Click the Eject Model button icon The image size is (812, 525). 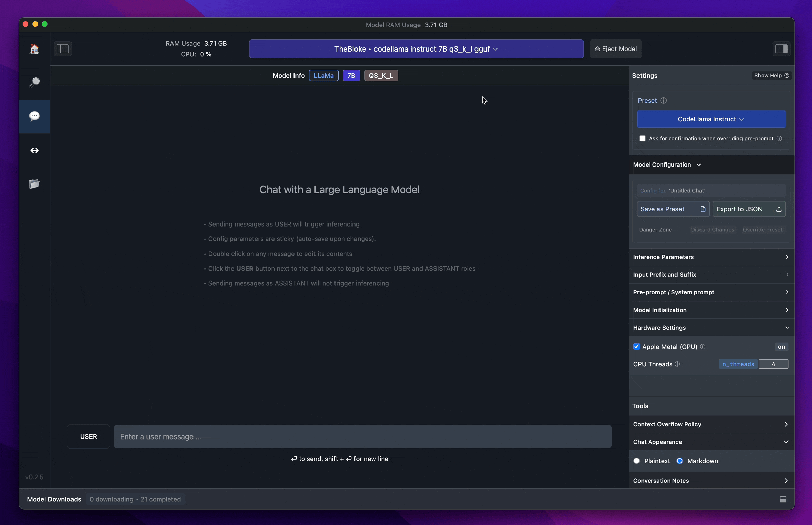596,48
